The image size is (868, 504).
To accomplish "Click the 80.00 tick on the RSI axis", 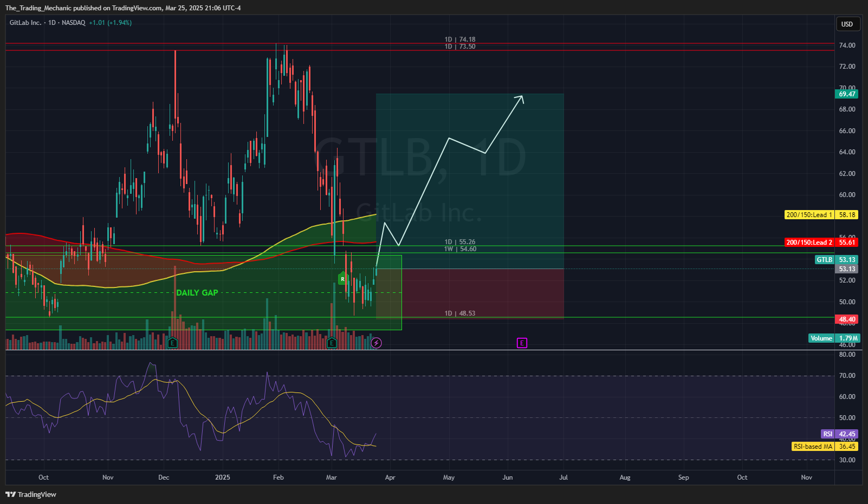I will point(847,355).
